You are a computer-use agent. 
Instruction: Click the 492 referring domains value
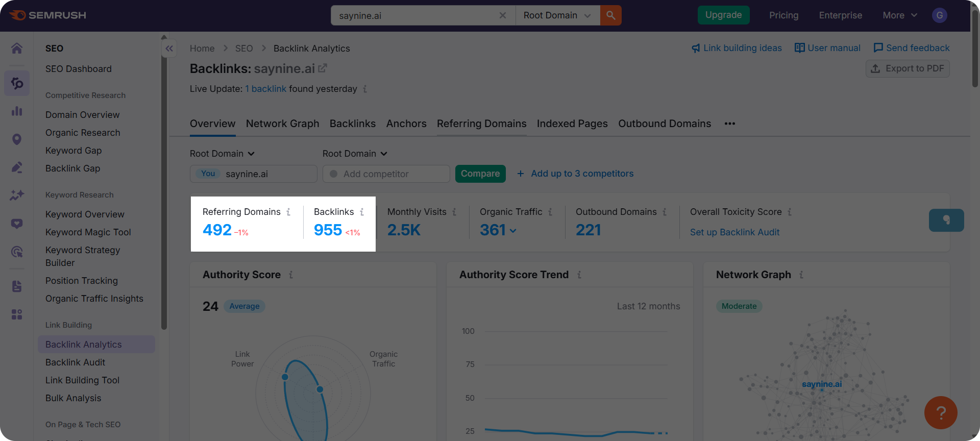[x=217, y=230]
